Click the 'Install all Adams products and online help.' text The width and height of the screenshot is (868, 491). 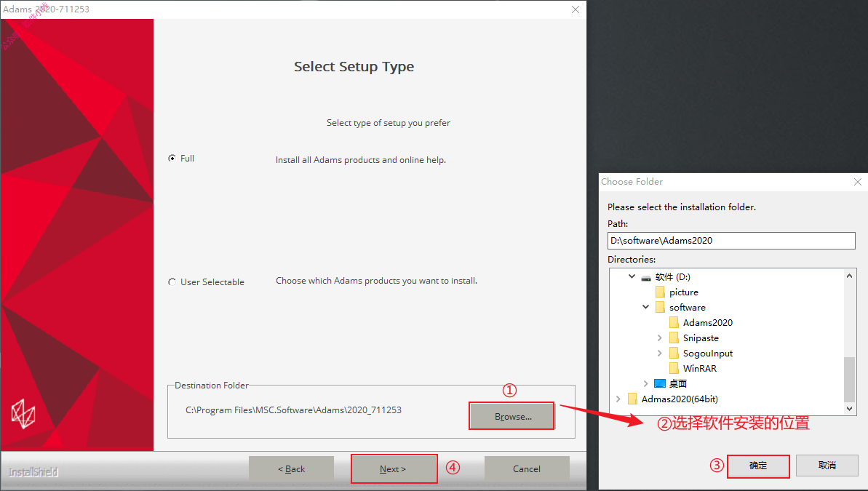pyautogui.click(x=361, y=160)
